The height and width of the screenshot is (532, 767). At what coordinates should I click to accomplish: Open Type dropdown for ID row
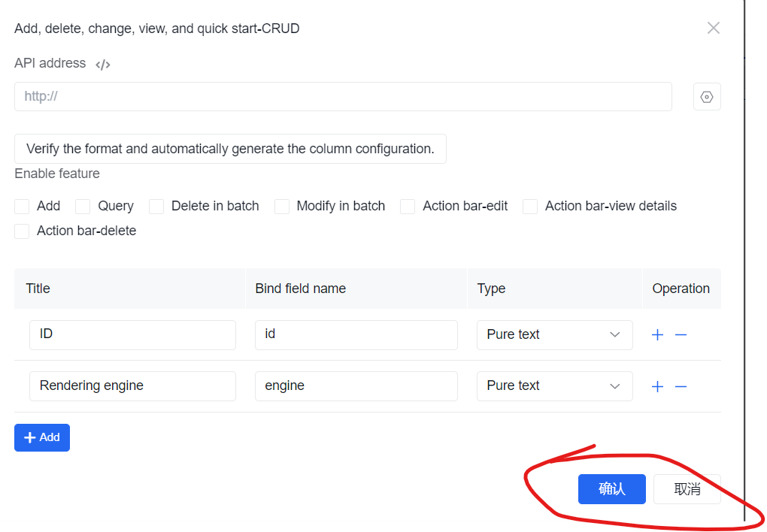click(x=555, y=335)
